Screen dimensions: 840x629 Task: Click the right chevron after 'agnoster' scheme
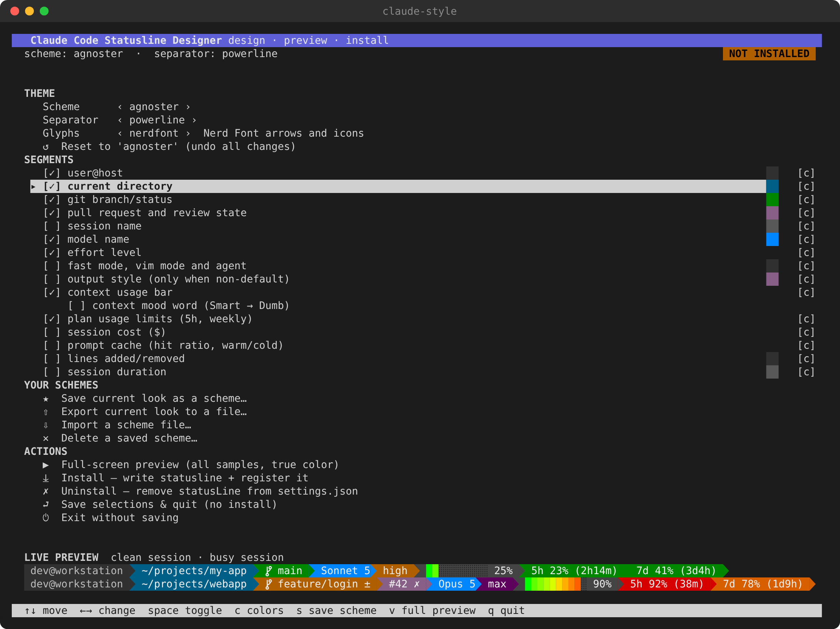point(188,107)
